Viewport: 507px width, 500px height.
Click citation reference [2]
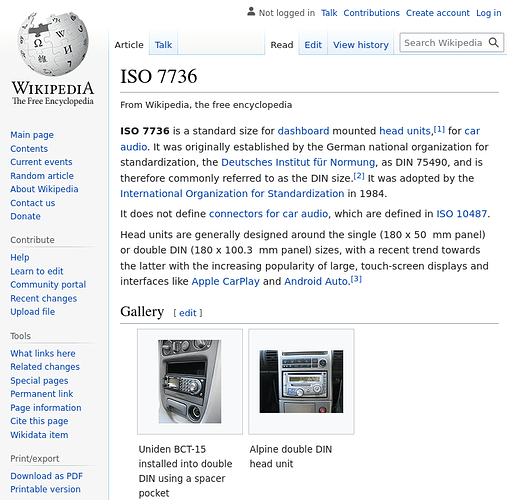pos(359,176)
